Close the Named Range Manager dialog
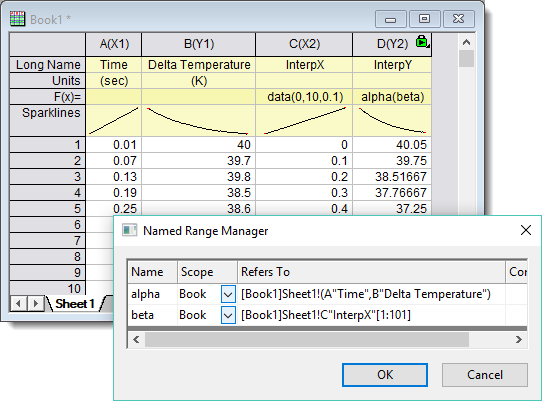 tap(525, 230)
